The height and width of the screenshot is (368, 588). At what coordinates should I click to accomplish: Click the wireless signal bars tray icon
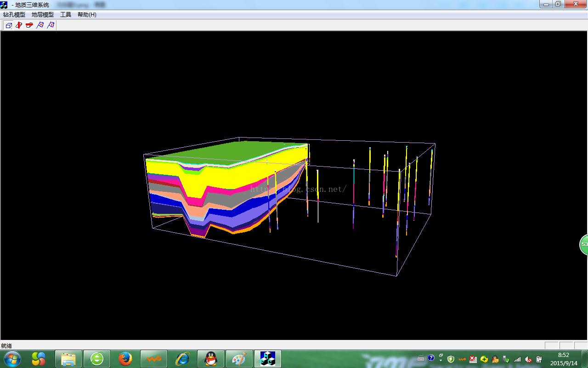click(x=517, y=359)
